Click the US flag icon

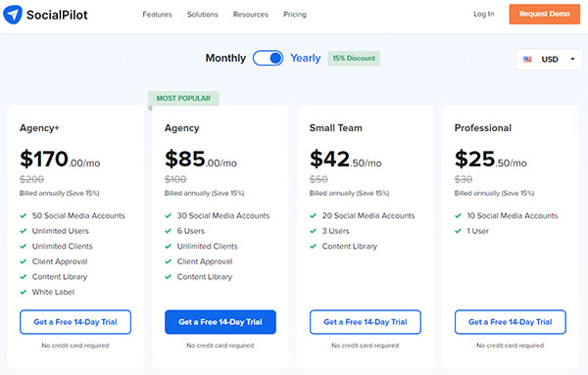(x=527, y=59)
